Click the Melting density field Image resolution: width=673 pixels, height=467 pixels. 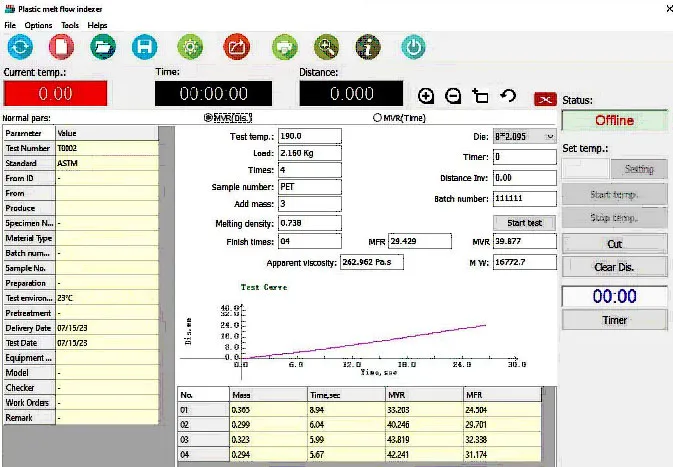pos(310,223)
